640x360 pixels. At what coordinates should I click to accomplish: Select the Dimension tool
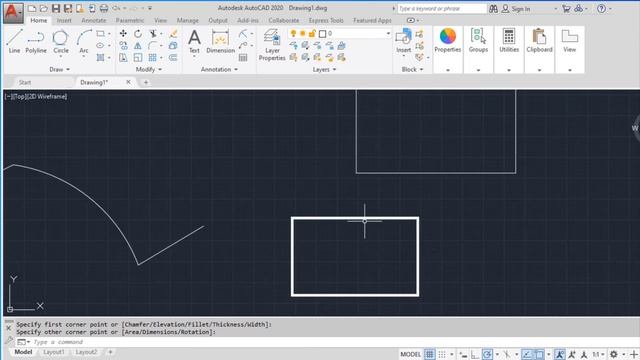[x=220, y=41]
